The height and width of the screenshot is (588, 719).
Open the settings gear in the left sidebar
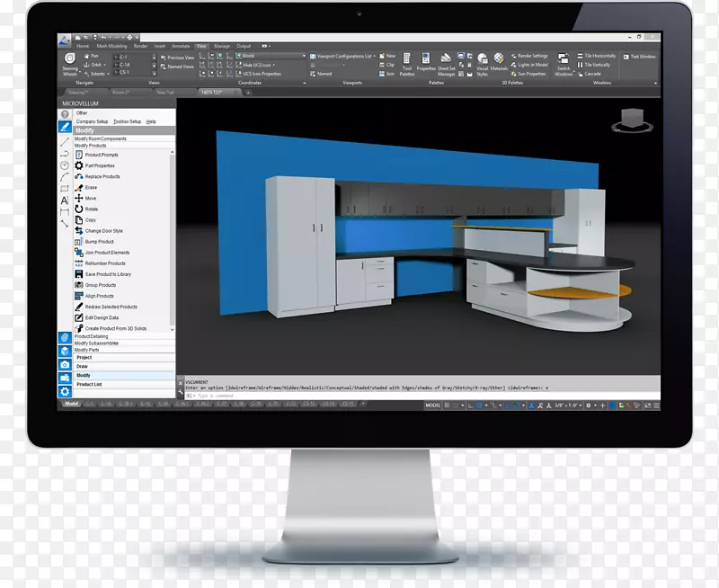click(x=65, y=391)
